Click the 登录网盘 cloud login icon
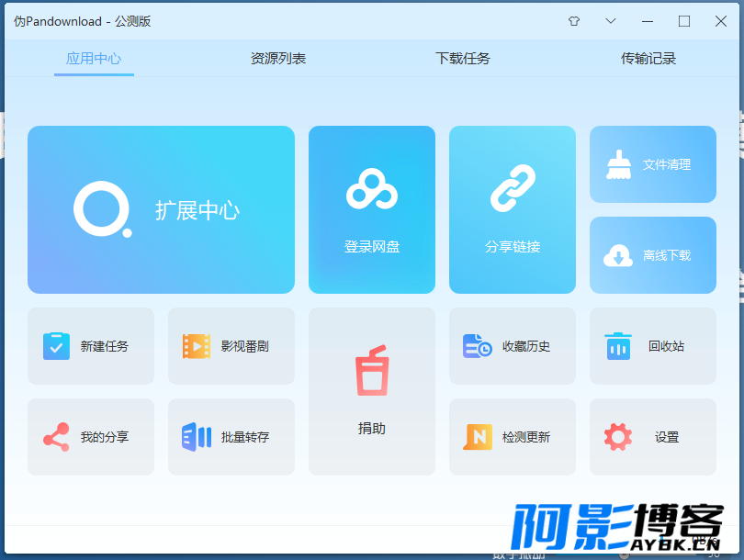This screenshot has height=560, width=744. tap(371, 189)
